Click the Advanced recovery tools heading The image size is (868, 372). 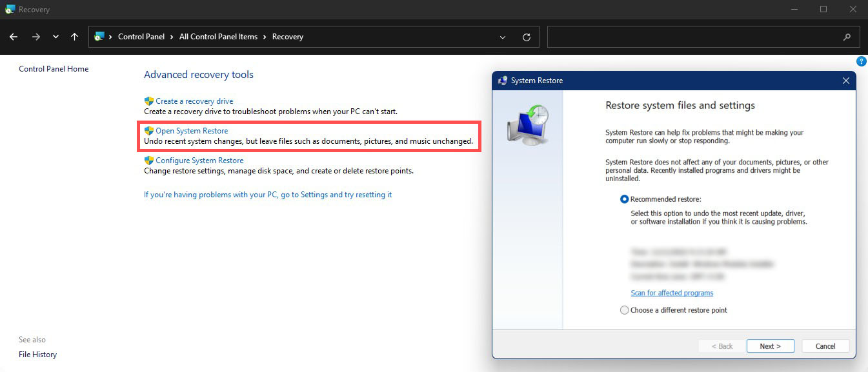(199, 75)
